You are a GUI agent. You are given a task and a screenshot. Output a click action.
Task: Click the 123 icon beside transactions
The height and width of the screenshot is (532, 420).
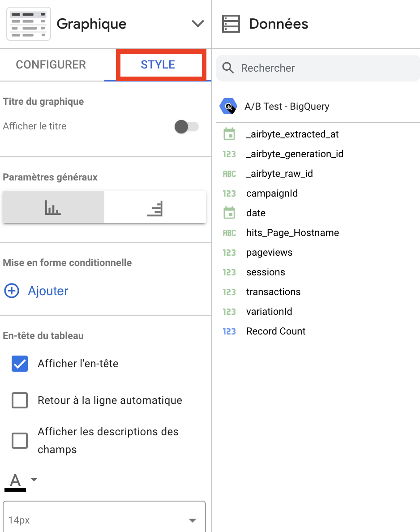[229, 292]
